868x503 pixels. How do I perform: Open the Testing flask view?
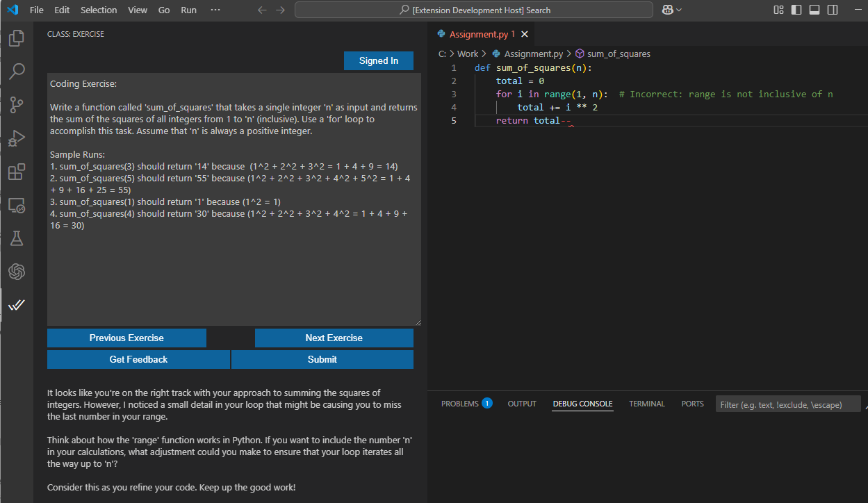pos(17,239)
